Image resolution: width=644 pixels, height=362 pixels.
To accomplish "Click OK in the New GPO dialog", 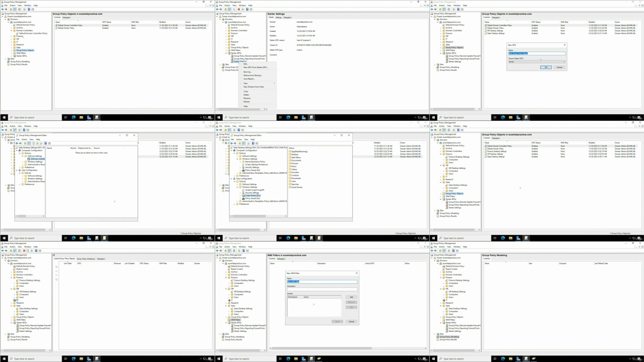I will click(x=546, y=67).
